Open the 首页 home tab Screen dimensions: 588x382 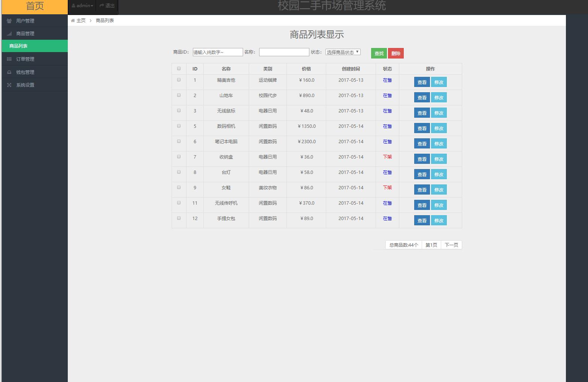(34, 6)
